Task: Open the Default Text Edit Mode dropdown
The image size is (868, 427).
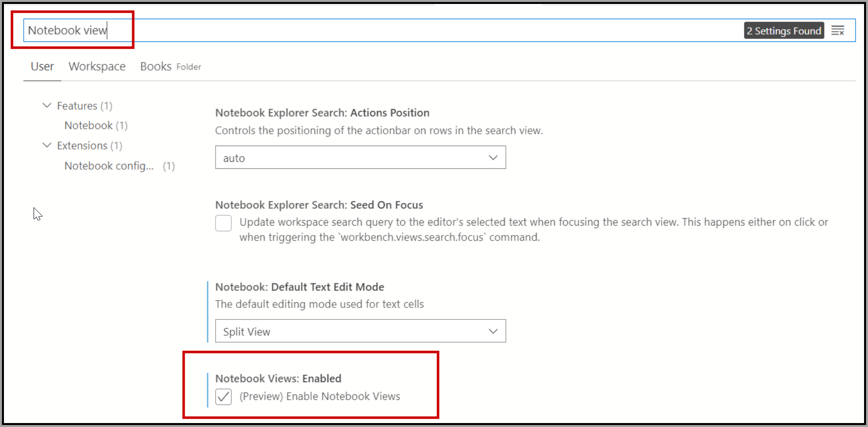Action: pyautogui.click(x=360, y=331)
